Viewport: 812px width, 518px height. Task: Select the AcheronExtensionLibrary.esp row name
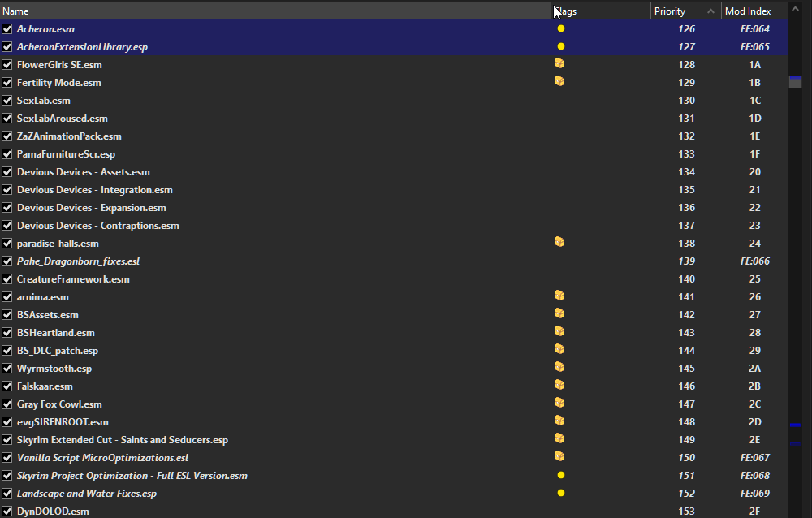[82, 47]
